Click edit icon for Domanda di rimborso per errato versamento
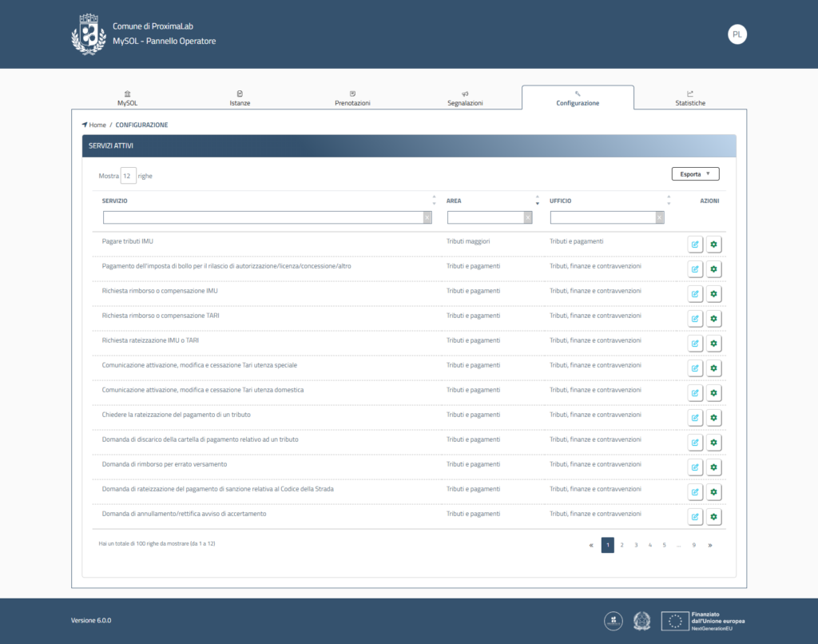Image resolution: width=818 pixels, height=644 pixels. (x=695, y=467)
